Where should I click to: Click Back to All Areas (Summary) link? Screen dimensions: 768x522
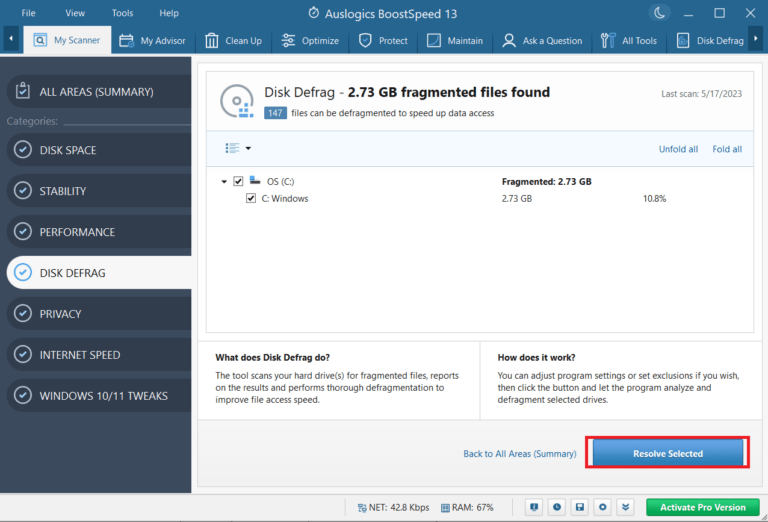click(x=519, y=454)
